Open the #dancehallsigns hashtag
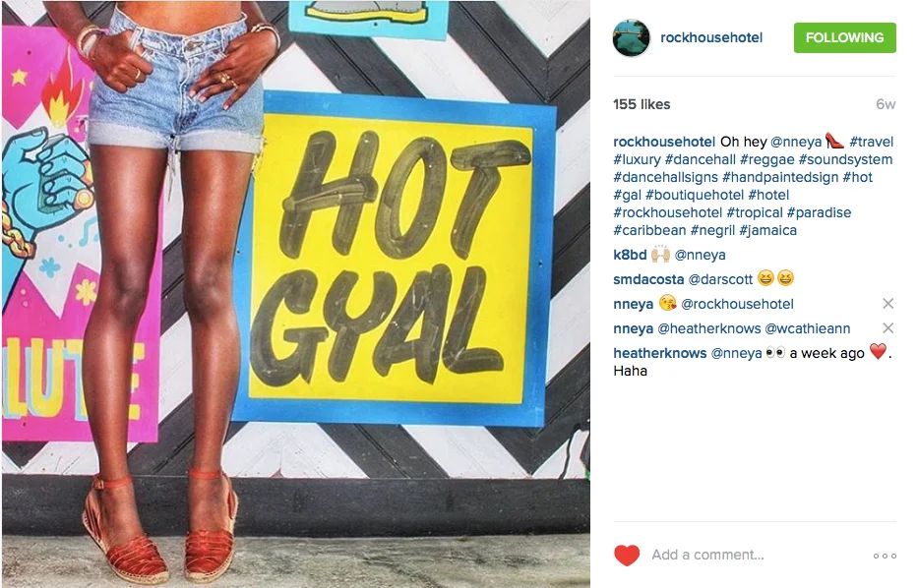917x588 pixels. pos(665,177)
